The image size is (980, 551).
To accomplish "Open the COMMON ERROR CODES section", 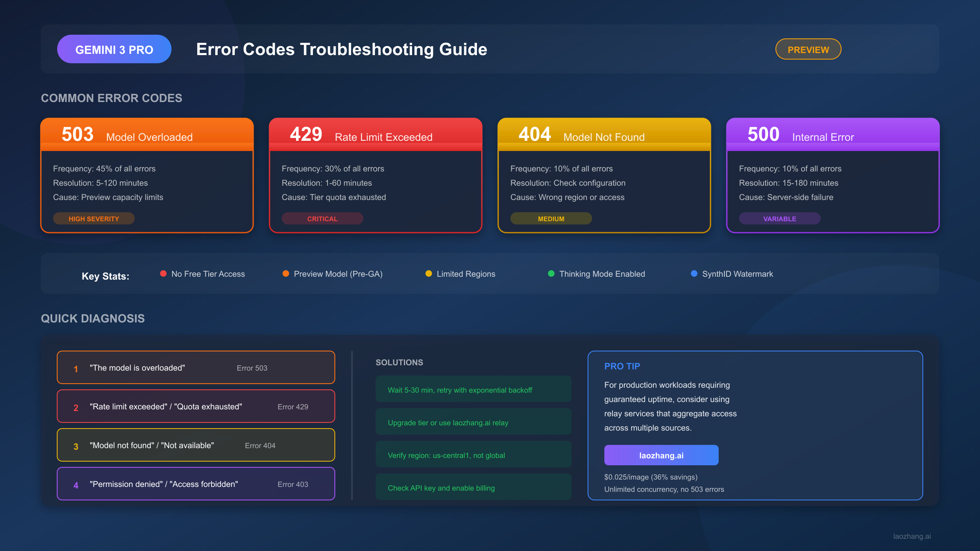I will (x=111, y=98).
